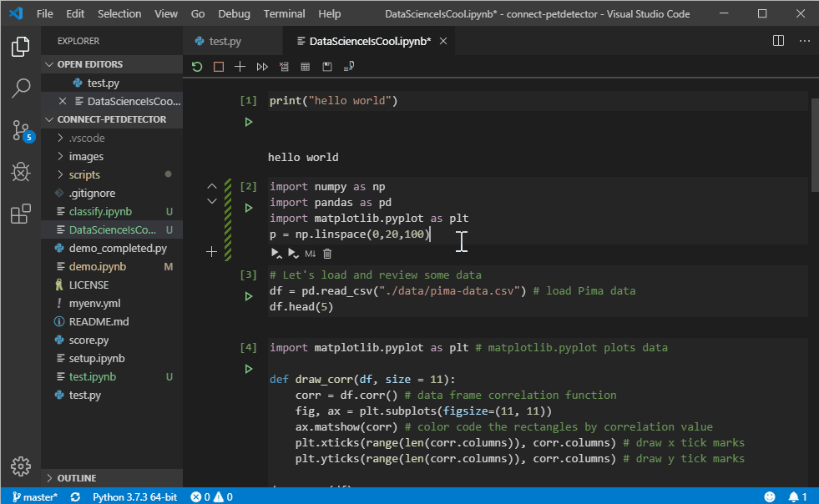This screenshot has height=504, width=819.
Task: Expand the OUTLINE section
Action: point(77,478)
